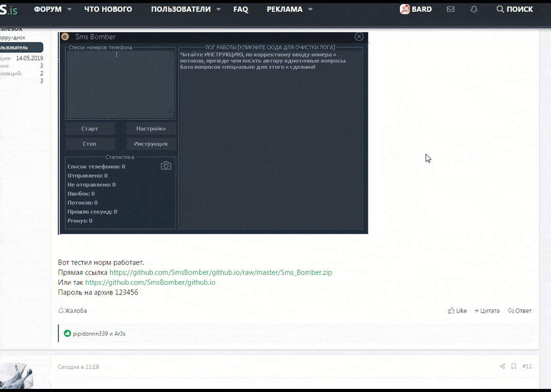
Task: Open Инструкция in Sms Bomber
Action: pyautogui.click(x=151, y=144)
